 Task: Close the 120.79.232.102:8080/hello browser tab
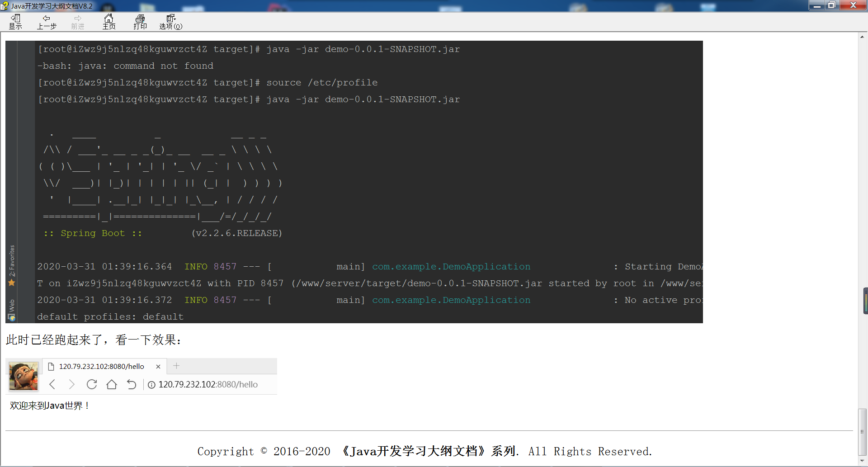point(158,367)
